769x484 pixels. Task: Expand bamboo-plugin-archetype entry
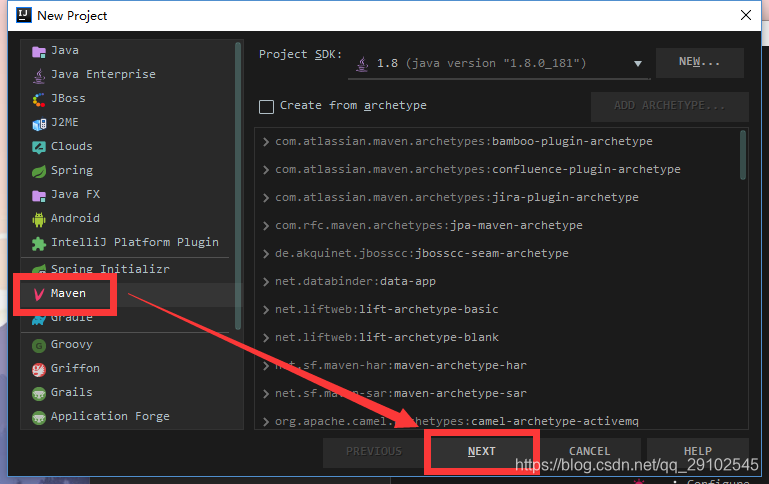pyautogui.click(x=266, y=142)
